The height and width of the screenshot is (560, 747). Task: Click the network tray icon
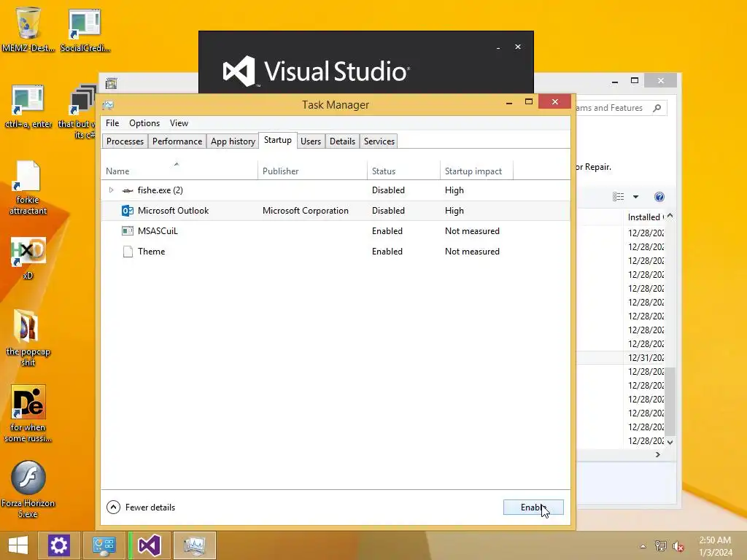pos(661,545)
